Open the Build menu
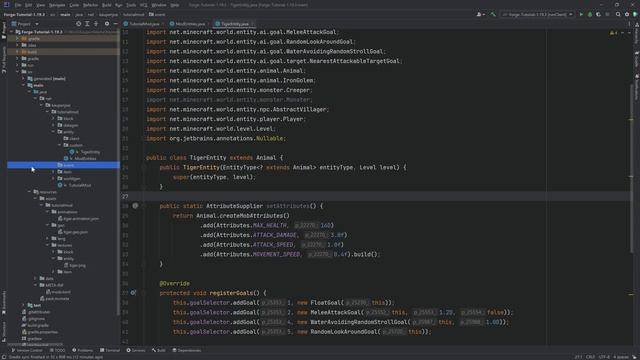 click(107, 5)
